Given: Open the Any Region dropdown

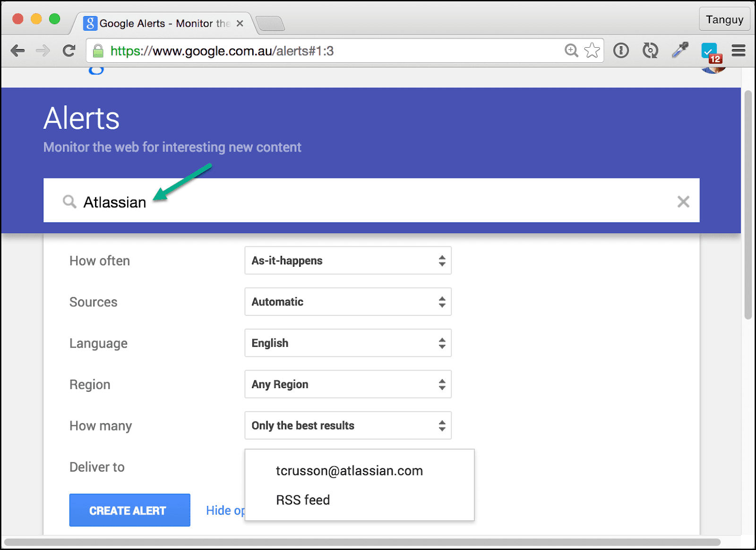Looking at the screenshot, I should tap(348, 384).
